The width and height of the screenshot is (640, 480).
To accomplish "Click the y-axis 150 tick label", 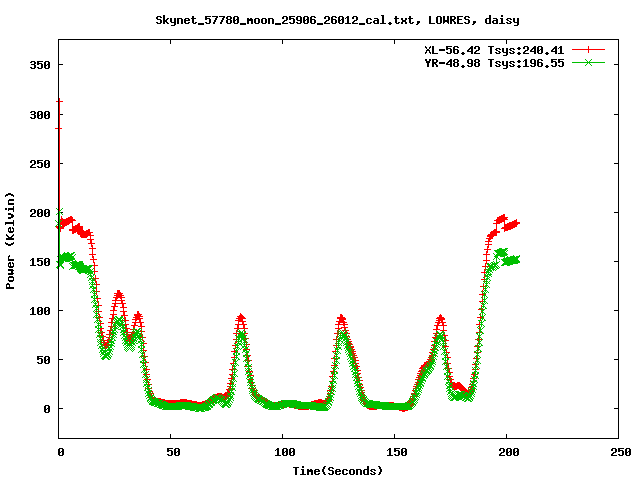I will [40, 262].
